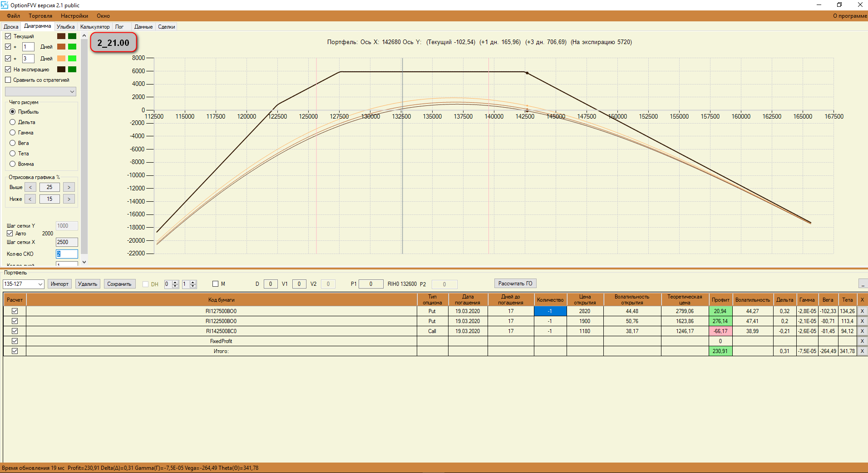Click the Кол-во СКО input field
Viewport: 868px width, 473px height.
coord(67,254)
